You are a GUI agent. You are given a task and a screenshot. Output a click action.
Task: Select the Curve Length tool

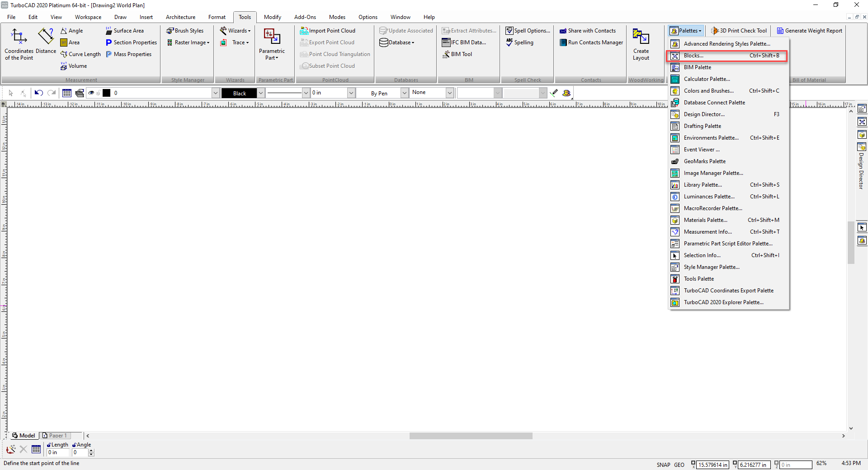pyautogui.click(x=80, y=54)
